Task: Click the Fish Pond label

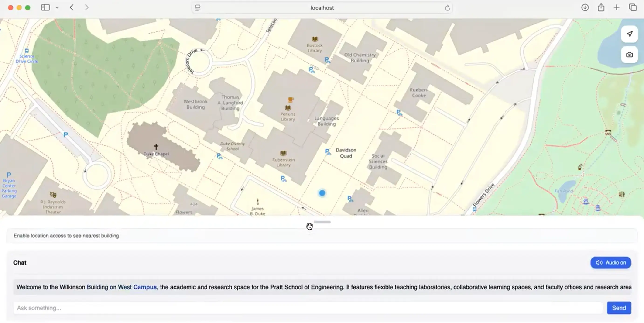Action: point(563,191)
